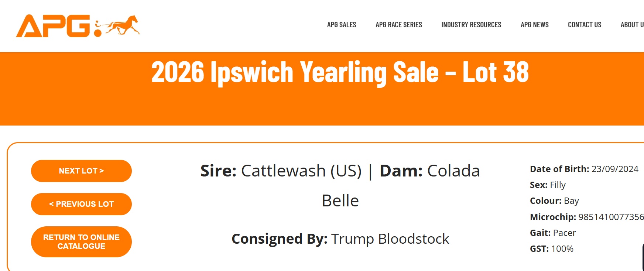Viewport: 644px width, 271px height.
Task: Select APG NEWS in the navigation
Action: 534,25
